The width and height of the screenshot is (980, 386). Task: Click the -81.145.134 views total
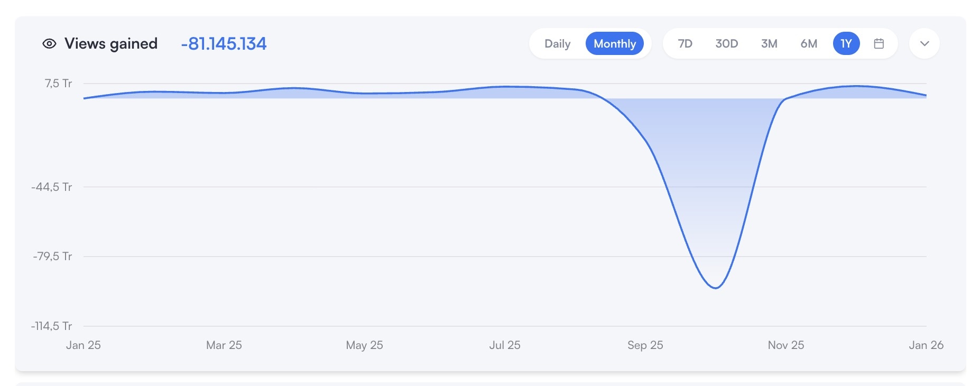(x=224, y=44)
